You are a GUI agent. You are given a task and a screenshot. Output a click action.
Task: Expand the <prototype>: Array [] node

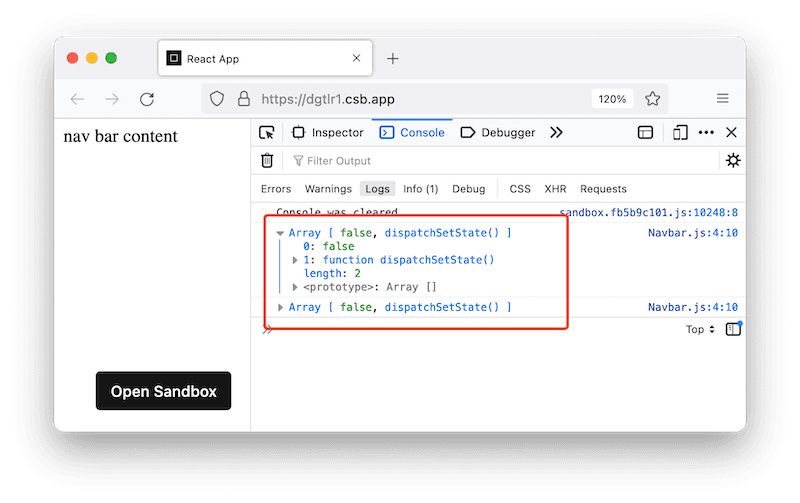[295, 287]
